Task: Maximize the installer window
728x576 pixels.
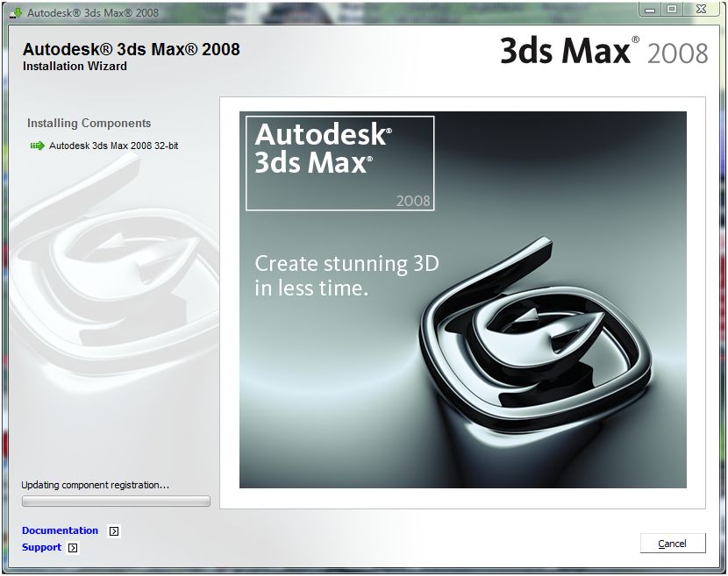Action: point(672,9)
